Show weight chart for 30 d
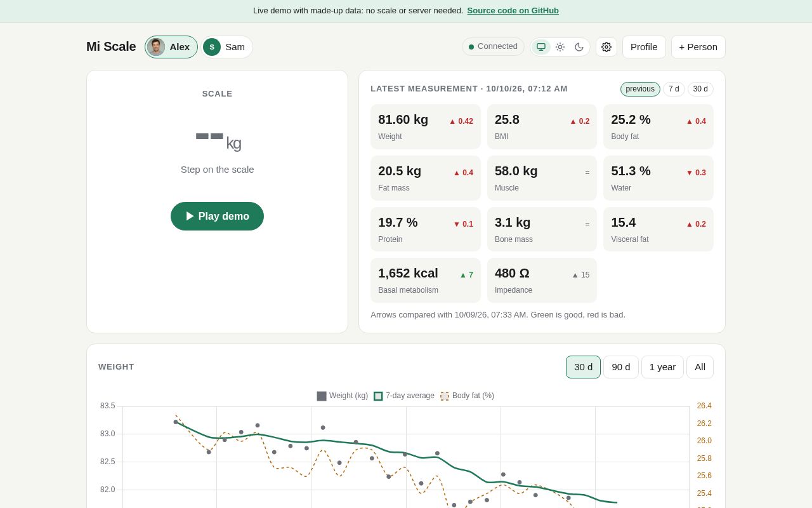 pyautogui.click(x=583, y=367)
